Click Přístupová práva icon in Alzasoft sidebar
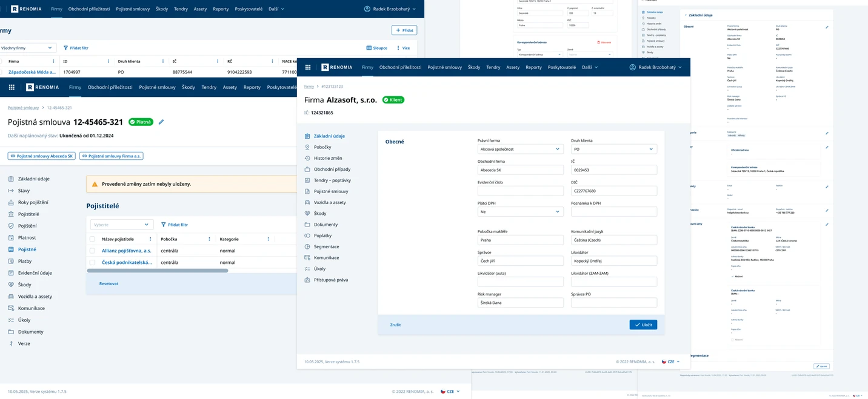Image resolution: width=868 pixels, height=399 pixels. point(307,280)
